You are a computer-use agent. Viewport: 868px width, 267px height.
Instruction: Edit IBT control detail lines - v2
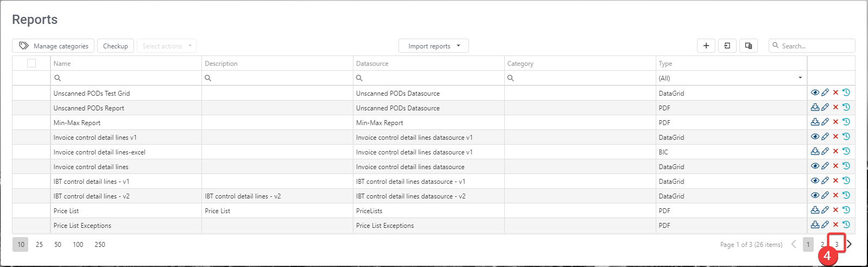pyautogui.click(x=825, y=196)
